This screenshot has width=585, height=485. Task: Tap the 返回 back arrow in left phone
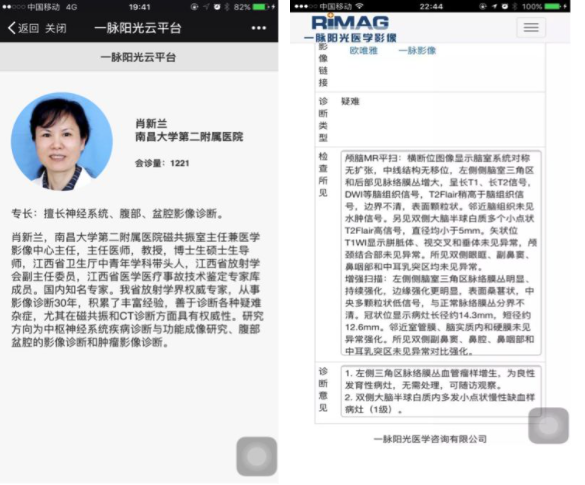pyautogui.click(x=23, y=28)
